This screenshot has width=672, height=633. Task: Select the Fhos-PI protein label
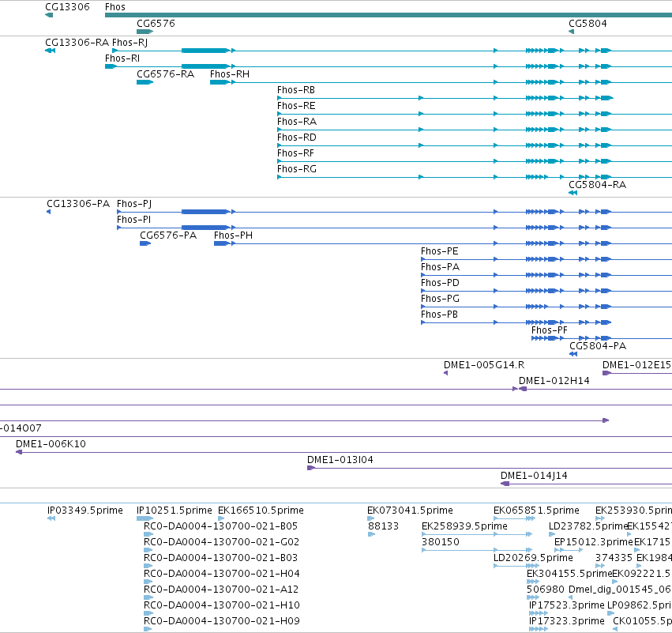(133, 220)
